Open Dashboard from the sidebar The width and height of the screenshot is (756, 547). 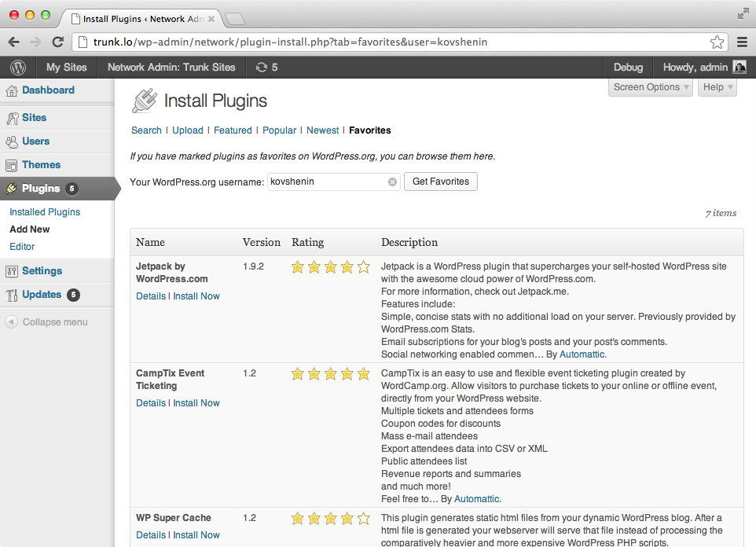coord(48,90)
